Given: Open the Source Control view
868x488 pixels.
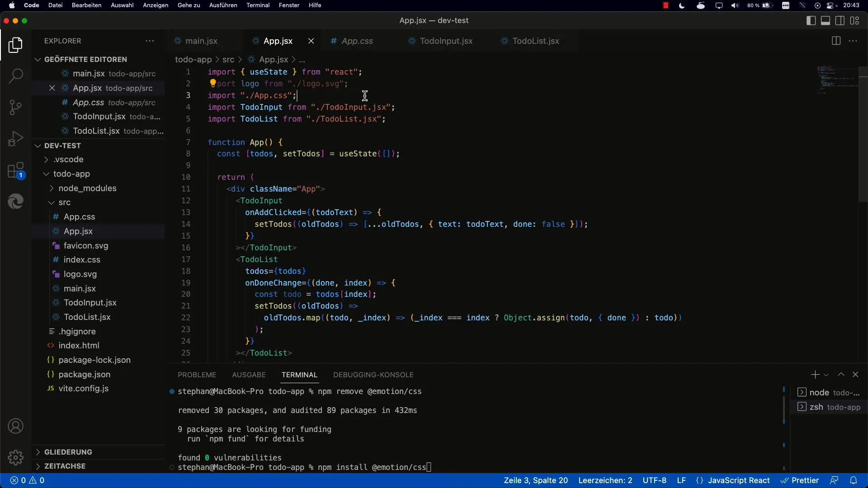Looking at the screenshot, I should (15, 107).
